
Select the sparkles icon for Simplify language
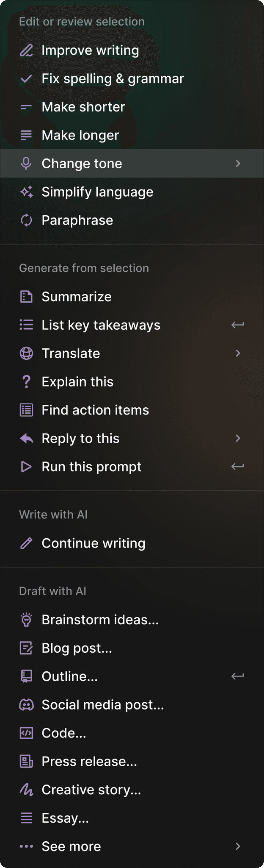tap(26, 192)
